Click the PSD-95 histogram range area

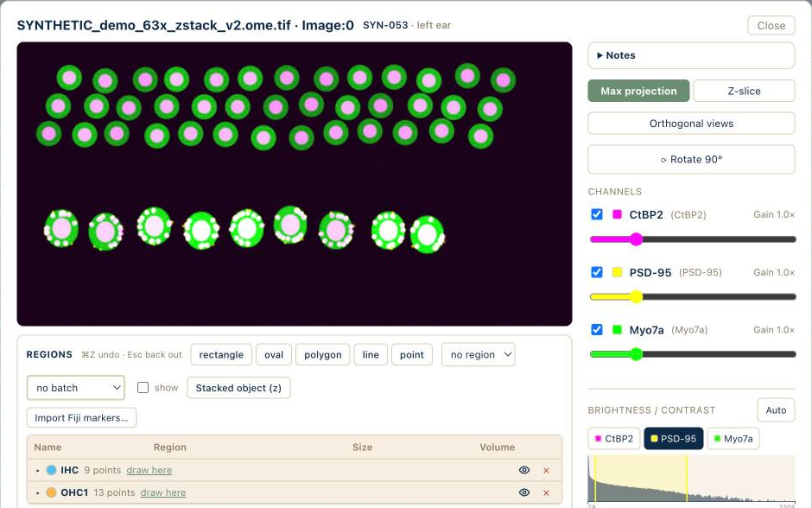(641, 479)
